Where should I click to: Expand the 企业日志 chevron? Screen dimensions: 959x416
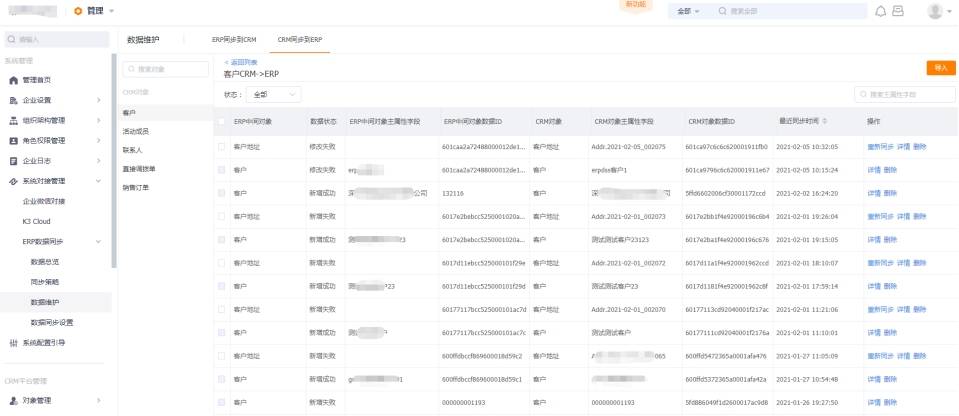[98, 161]
